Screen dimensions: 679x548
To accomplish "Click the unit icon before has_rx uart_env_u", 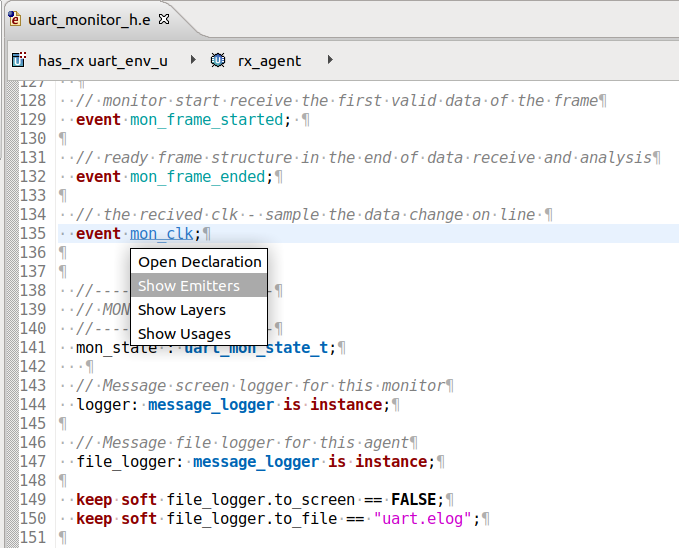I will coord(19,60).
